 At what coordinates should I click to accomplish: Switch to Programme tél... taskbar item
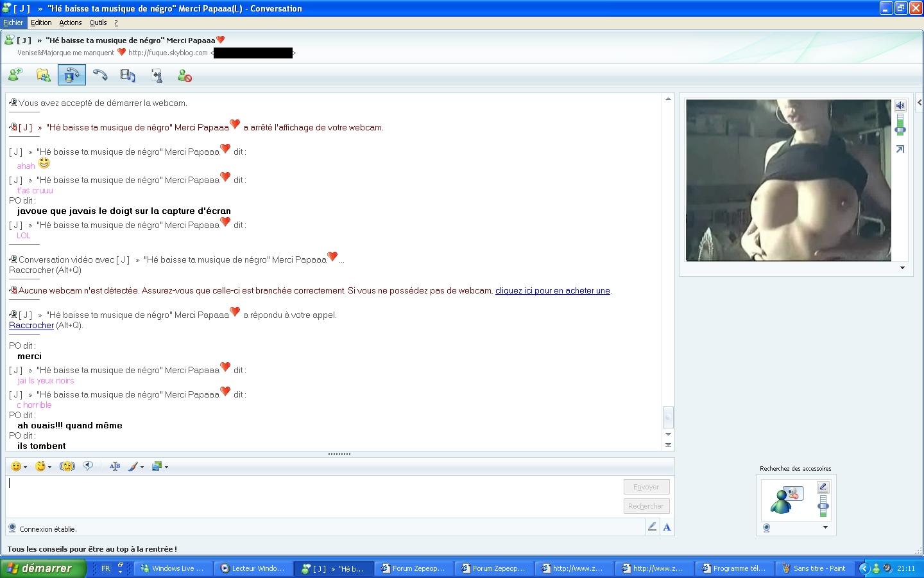point(735,568)
